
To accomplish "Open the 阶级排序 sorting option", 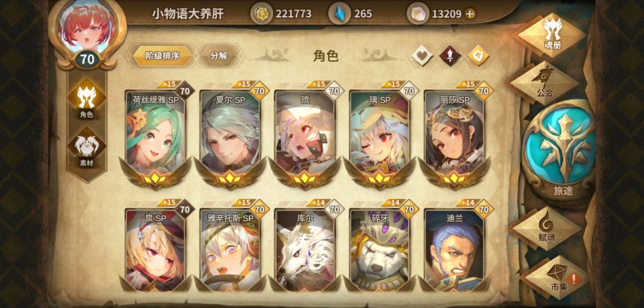I will pos(162,56).
